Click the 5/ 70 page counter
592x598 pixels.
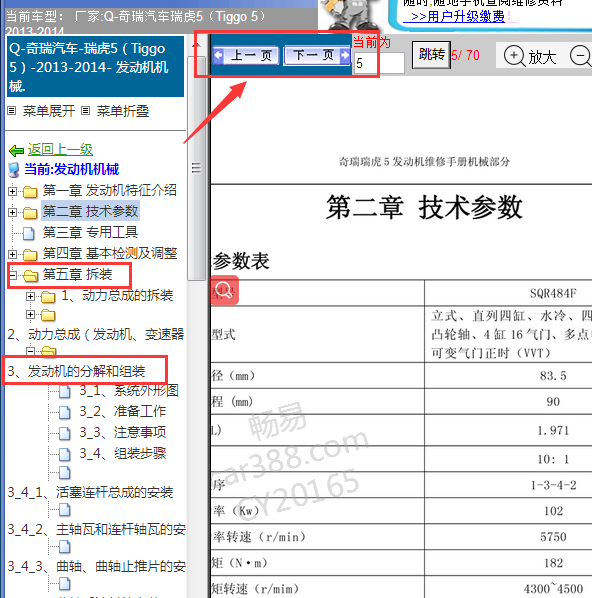click(465, 55)
